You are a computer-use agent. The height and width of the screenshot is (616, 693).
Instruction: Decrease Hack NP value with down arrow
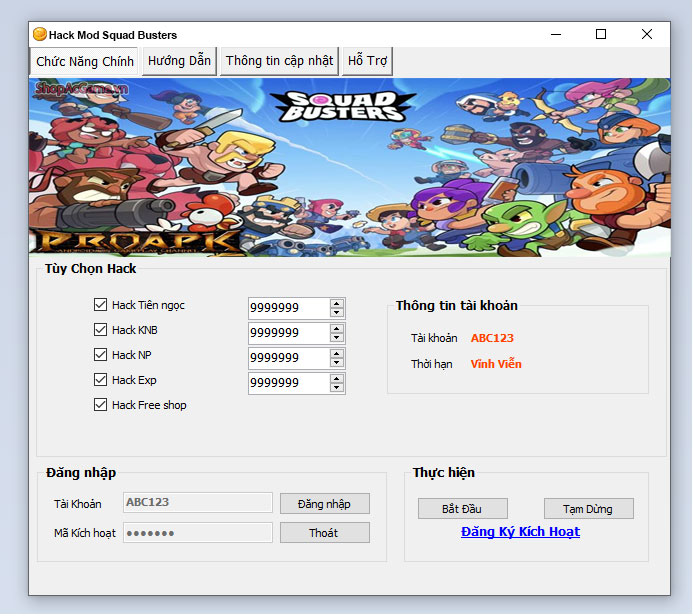pos(337,363)
